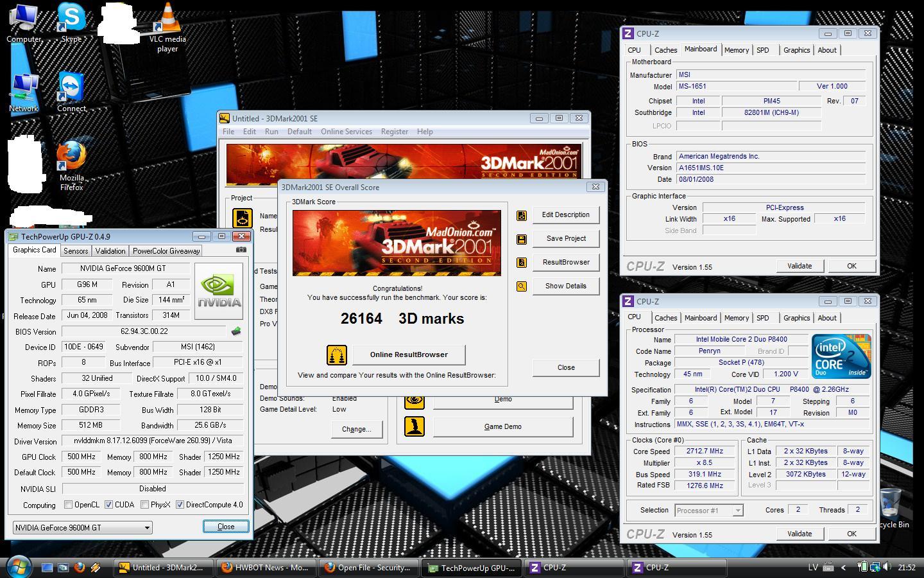This screenshot has width=924, height=578.
Task: Open the Online Services menu
Action: pos(346,132)
